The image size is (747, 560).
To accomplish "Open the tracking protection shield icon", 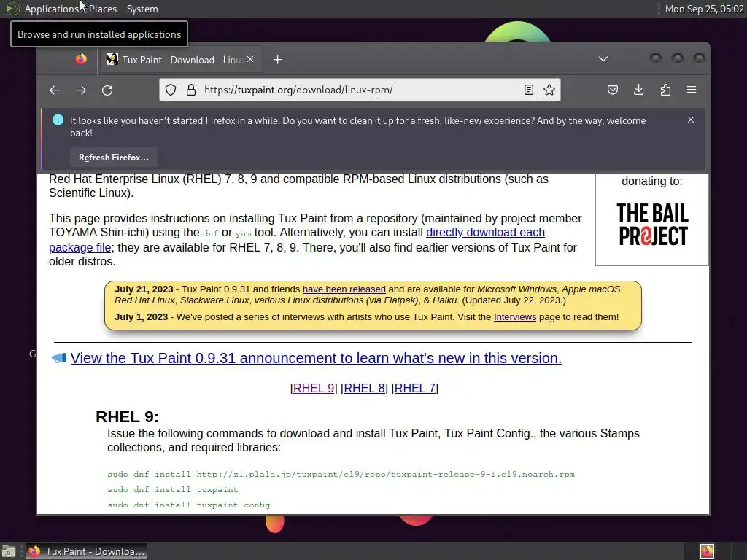I will tap(171, 90).
